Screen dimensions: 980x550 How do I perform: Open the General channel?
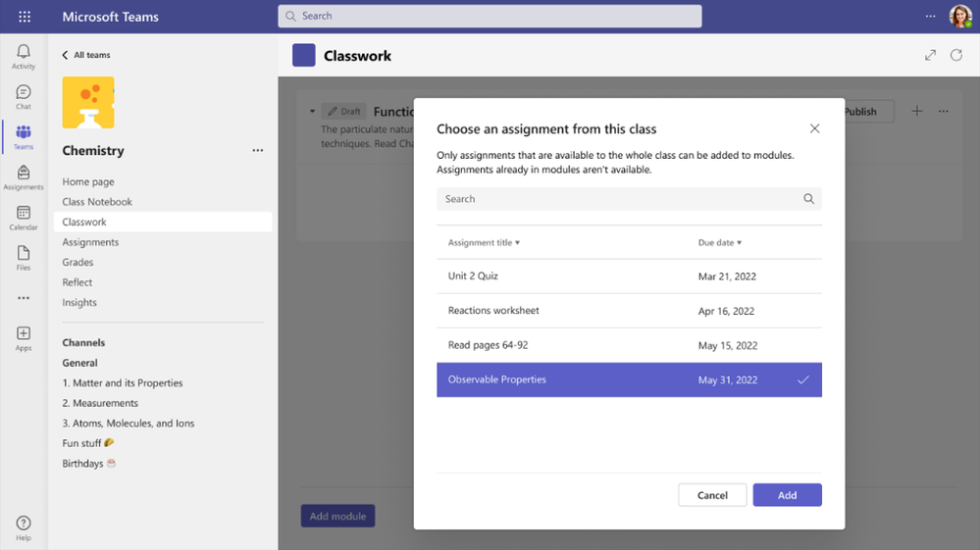coord(80,363)
